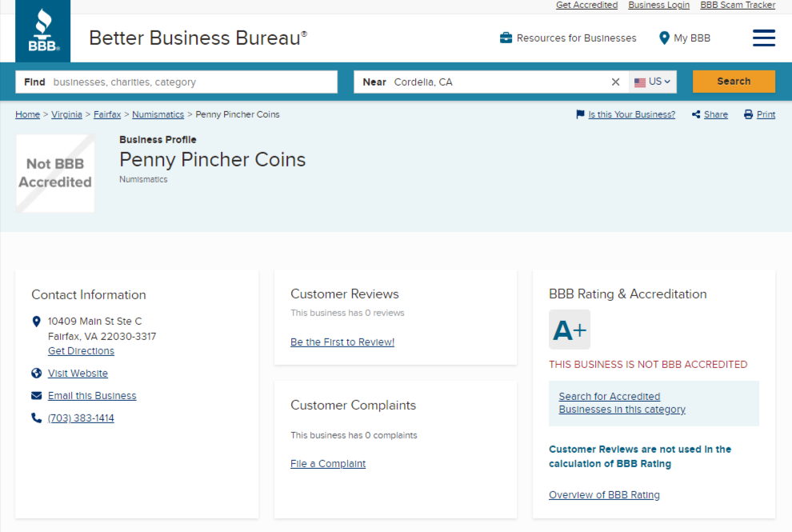Image resolution: width=792 pixels, height=532 pixels.
Task: Click the flag icon next to Is this Your Business
Action: [x=580, y=114]
